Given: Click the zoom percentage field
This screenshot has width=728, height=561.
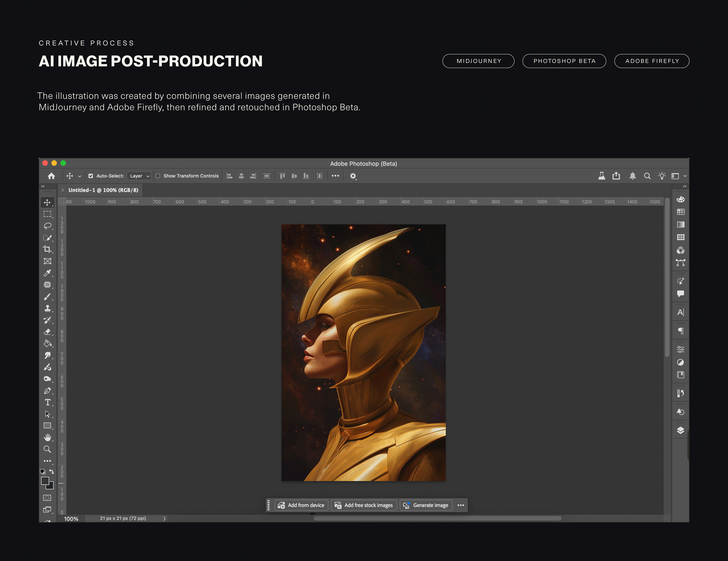Looking at the screenshot, I should click(71, 519).
